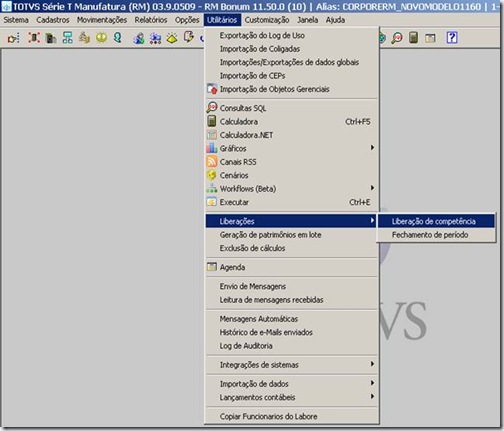Select Liberação de competência submenu item
The height and width of the screenshot is (431, 504).
tap(436, 221)
